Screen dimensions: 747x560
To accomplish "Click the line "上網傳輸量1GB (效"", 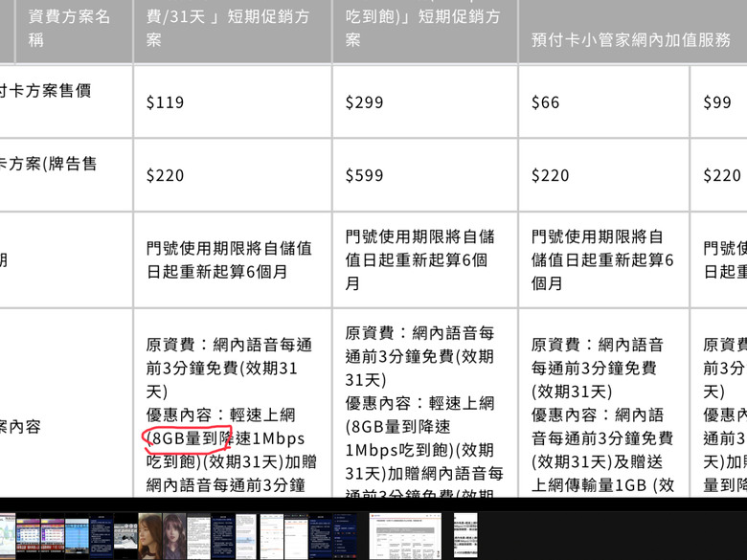I will tap(602, 484).
